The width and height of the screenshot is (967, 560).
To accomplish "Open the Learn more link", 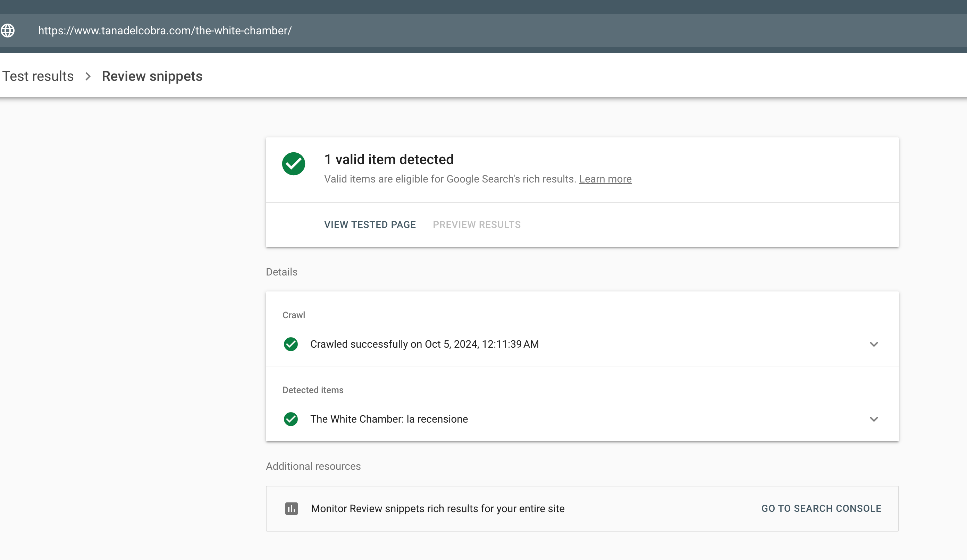I will pyautogui.click(x=605, y=179).
